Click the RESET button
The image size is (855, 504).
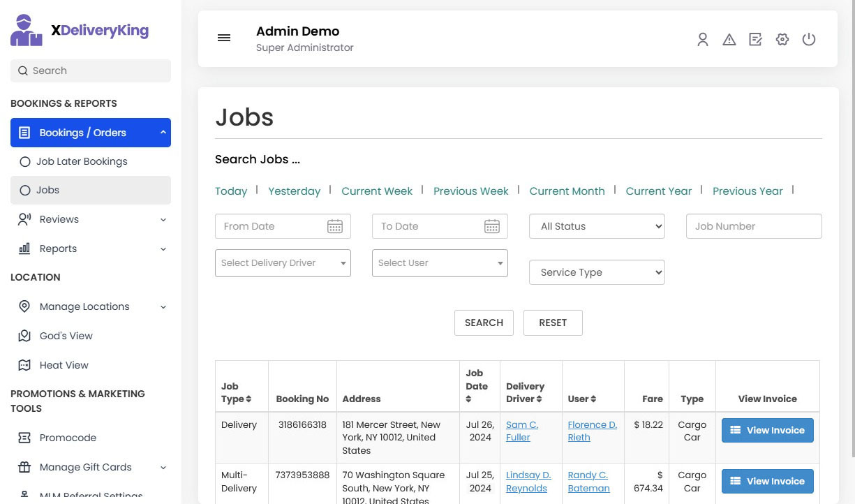click(x=553, y=323)
